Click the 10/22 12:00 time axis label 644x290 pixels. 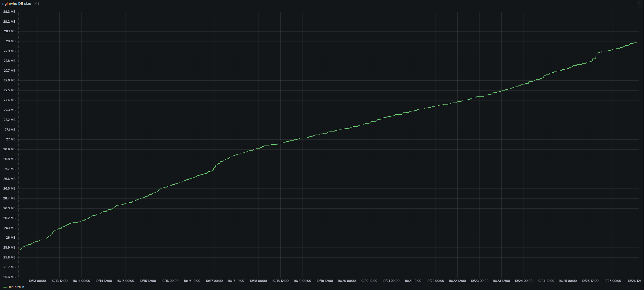pyautogui.click(x=457, y=281)
